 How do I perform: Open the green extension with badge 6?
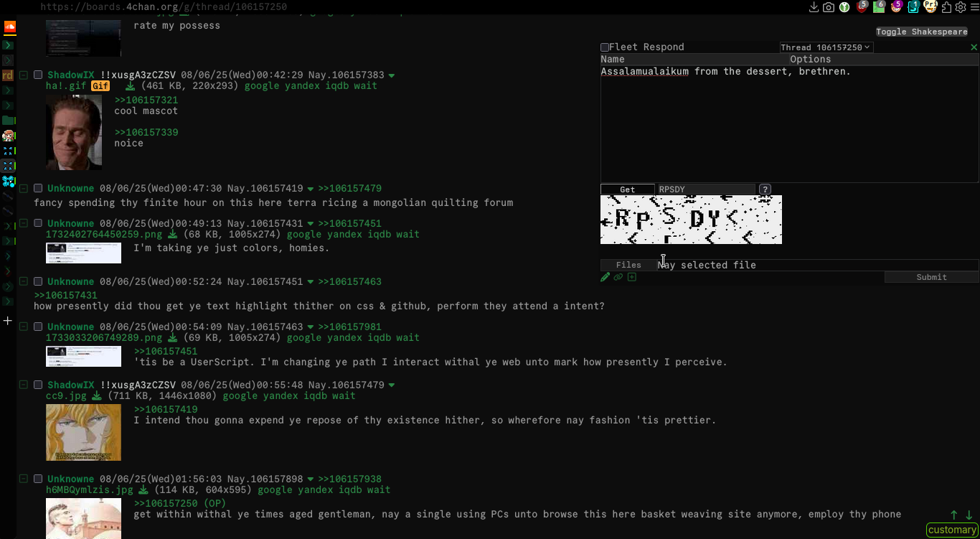point(879,7)
